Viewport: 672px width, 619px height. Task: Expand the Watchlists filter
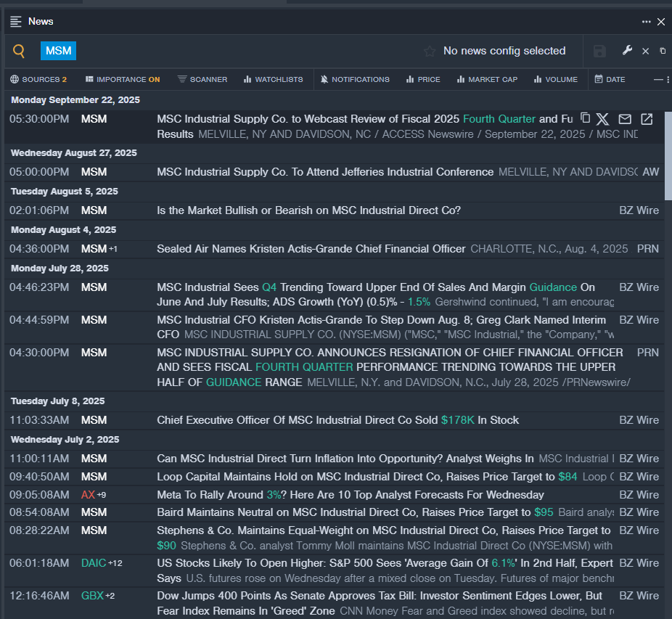[x=273, y=79]
